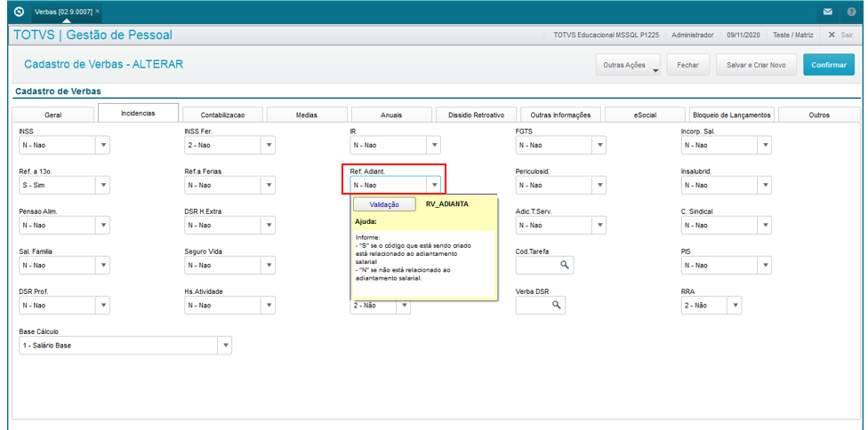This screenshot has width=868, height=430.
Task: Open the Outras Informações tab
Action: (x=560, y=115)
